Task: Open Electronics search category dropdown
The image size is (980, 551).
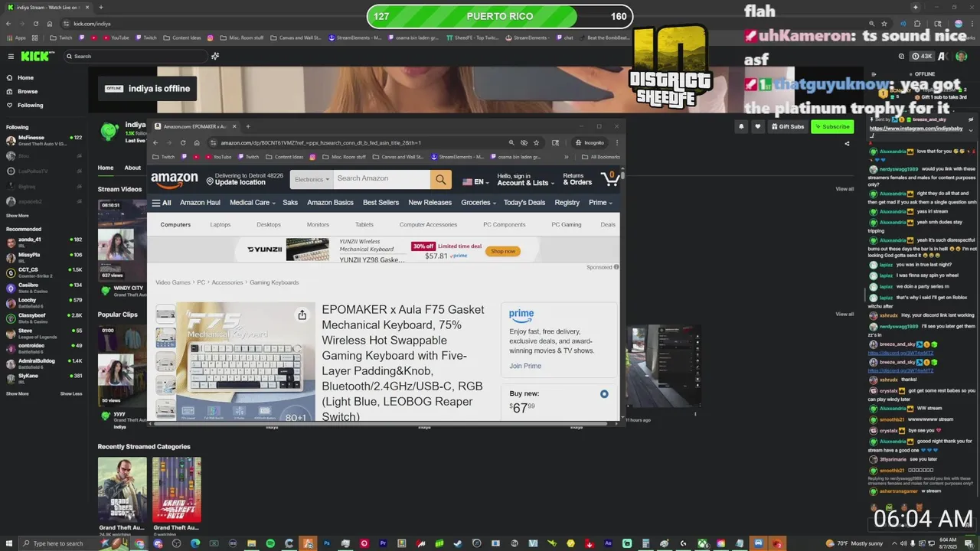Action: [x=312, y=179]
